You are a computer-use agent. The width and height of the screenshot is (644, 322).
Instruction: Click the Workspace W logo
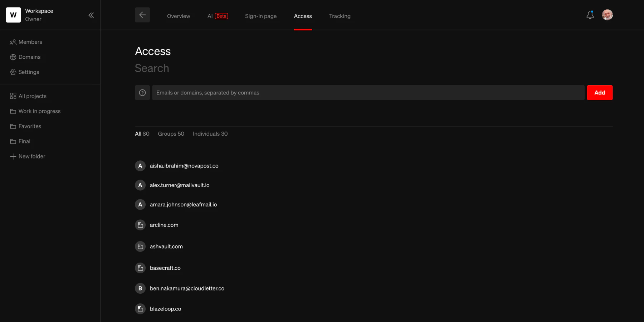[x=13, y=15]
